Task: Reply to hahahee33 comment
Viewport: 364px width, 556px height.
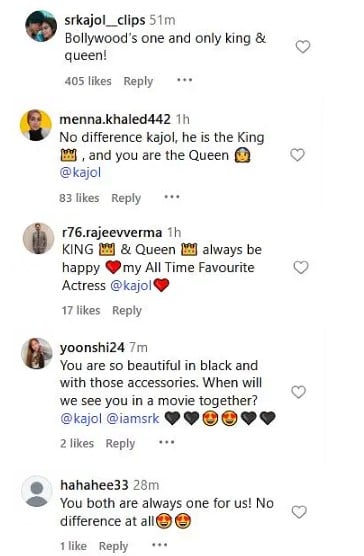Action: [x=113, y=546]
